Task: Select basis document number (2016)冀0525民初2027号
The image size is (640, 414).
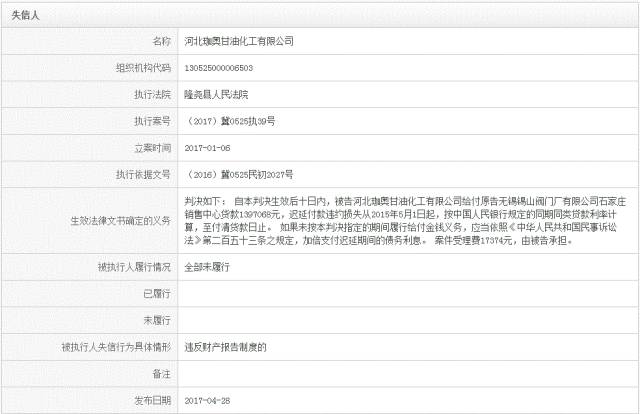Action: click(238, 174)
